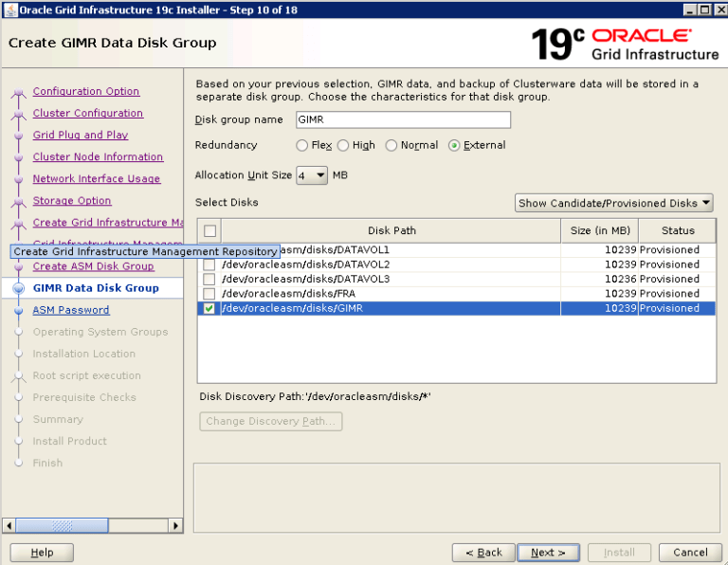The height and width of the screenshot is (565, 728).
Task: Open the Allocation Unit Size dropdown
Action: click(x=312, y=175)
